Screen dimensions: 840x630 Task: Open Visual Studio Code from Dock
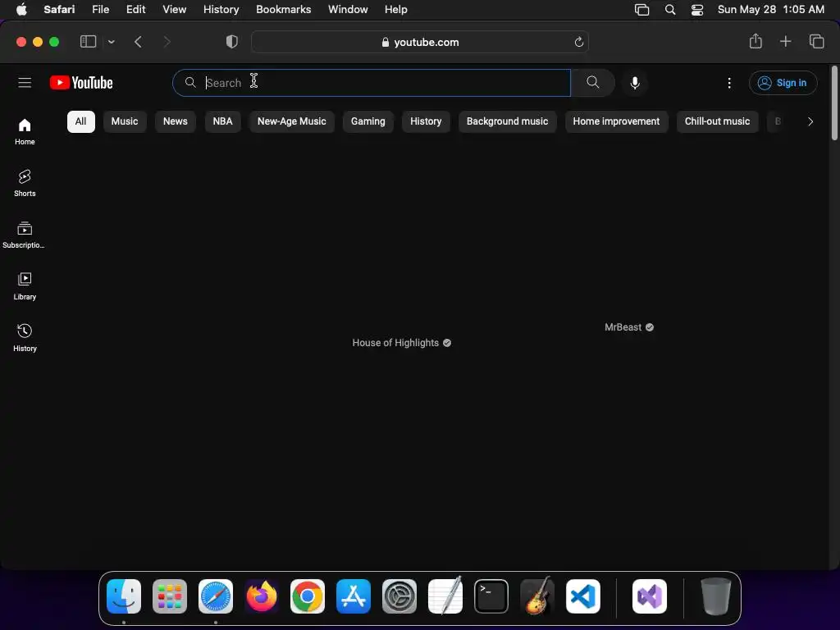tap(583, 596)
